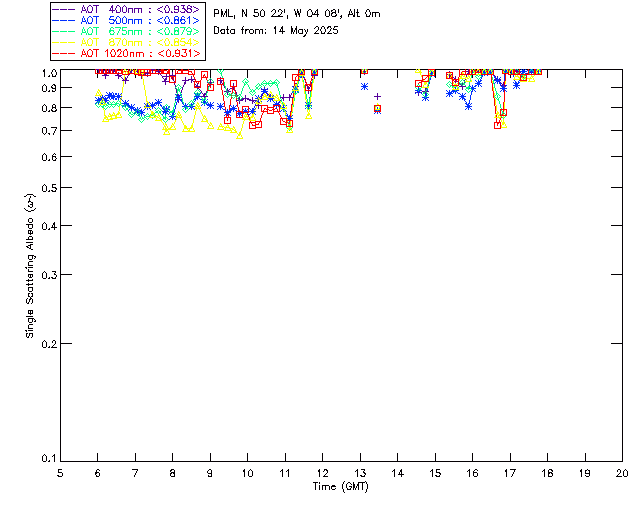Click the y-axis tick label 1.0
This screenshot has width=640, height=512.
pos(49,73)
